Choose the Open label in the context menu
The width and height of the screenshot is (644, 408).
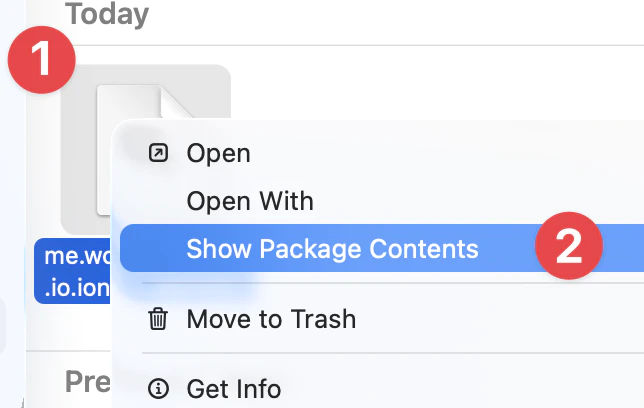coord(218,153)
